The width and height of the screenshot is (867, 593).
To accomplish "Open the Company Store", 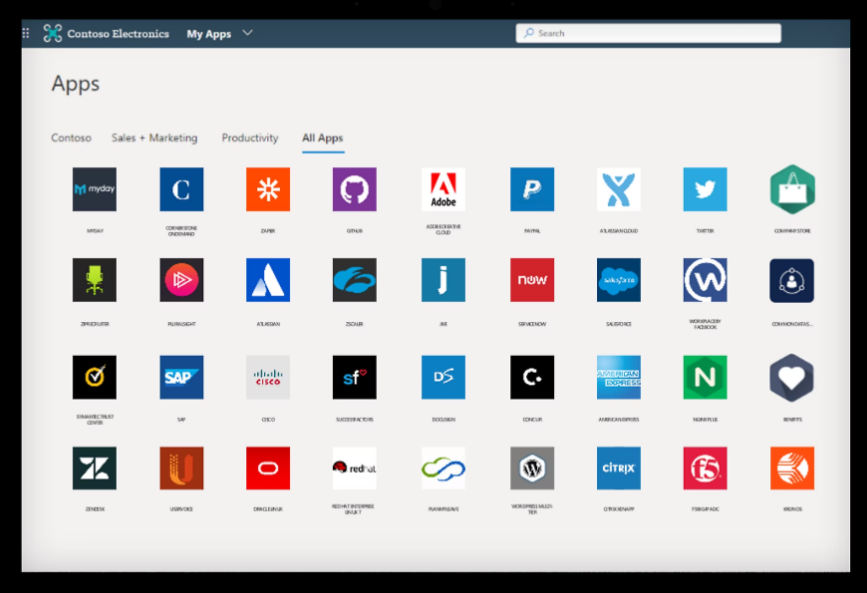I will click(792, 189).
